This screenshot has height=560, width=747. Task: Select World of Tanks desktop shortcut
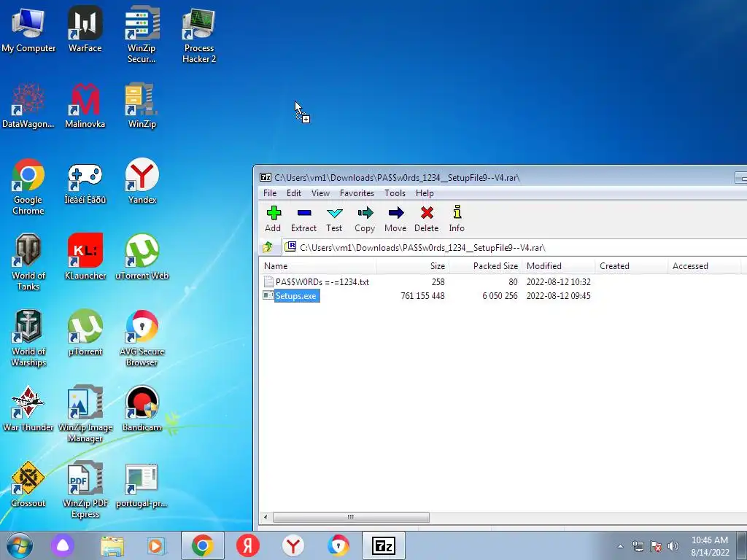pyautogui.click(x=28, y=262)
